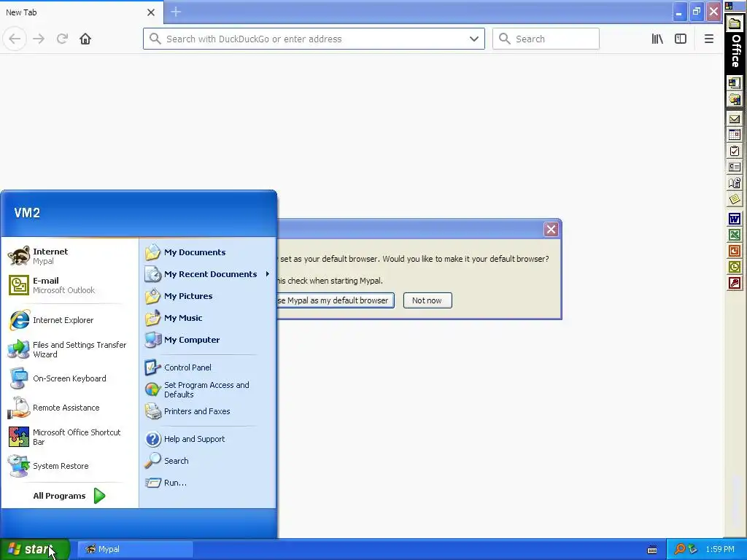Go to browser home page
This screenshot has height=560, width=747.
point(85,39)
